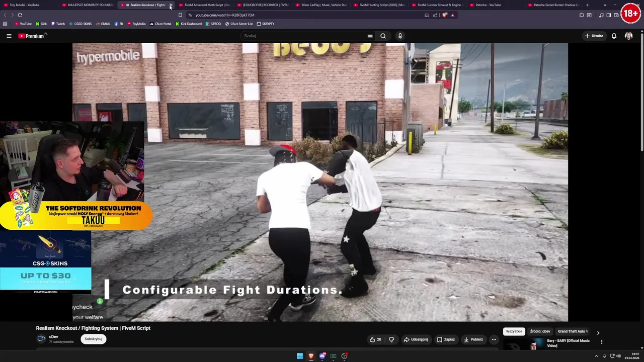Viewport: 644px width, 362px height.
Task: Go back with the browser back arrow
Action: [5, 15]
